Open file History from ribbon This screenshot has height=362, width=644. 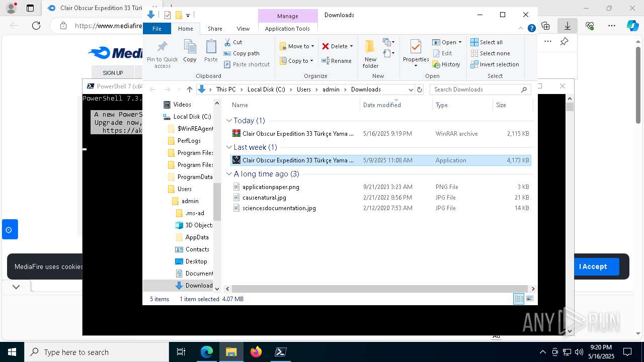(x=446, y=64)
